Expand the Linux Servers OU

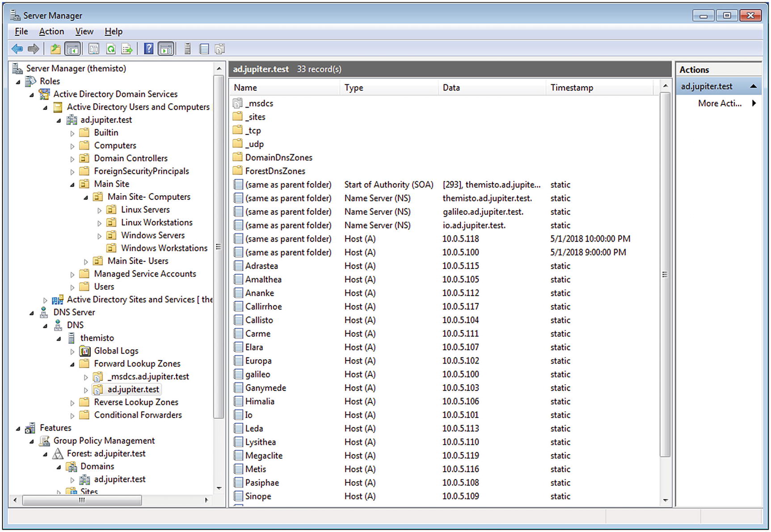(99, 210)
